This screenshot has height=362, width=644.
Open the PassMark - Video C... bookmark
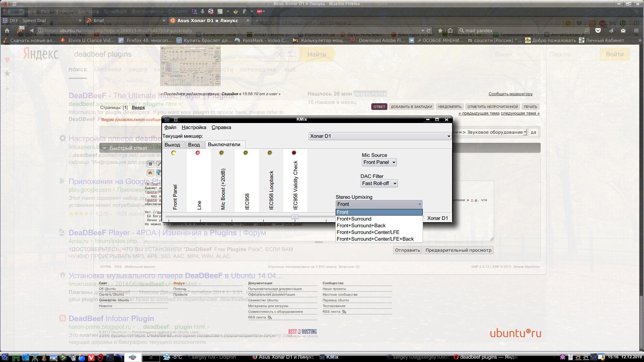click(x=262, y=40)
